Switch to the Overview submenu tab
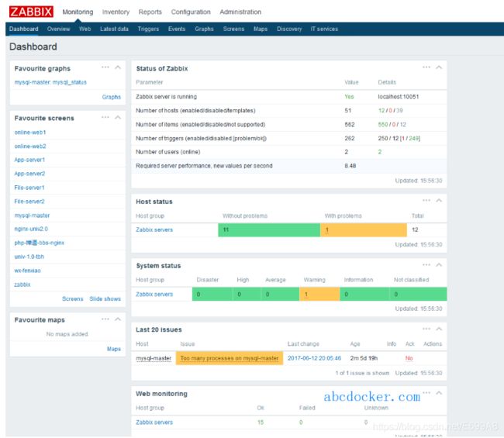504x438 pixels. (58, 29)
